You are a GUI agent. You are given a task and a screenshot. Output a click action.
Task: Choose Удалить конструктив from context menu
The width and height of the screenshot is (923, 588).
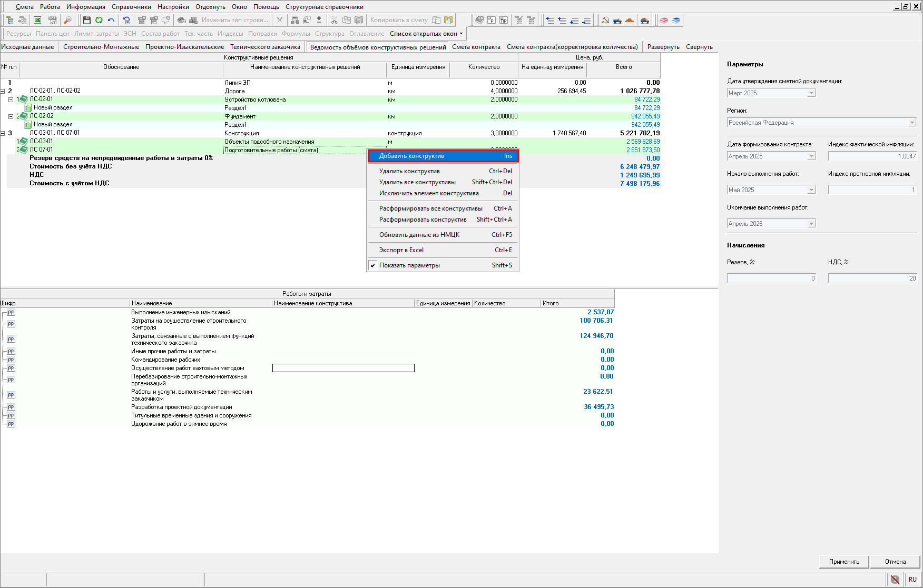point(443,171)
